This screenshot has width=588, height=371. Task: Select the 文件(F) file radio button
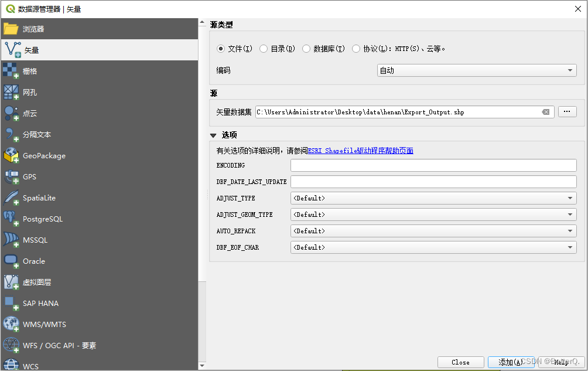[221, 49]
